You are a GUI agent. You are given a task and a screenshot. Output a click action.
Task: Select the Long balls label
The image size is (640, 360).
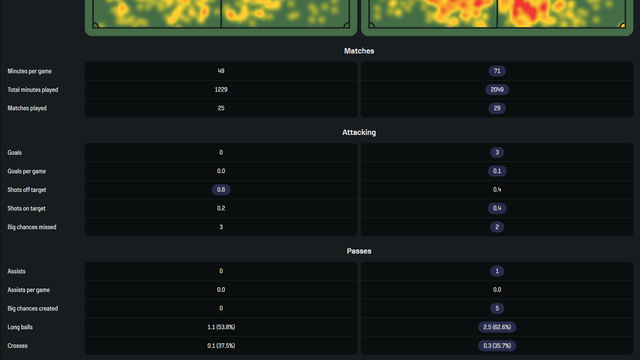point(20,327)
